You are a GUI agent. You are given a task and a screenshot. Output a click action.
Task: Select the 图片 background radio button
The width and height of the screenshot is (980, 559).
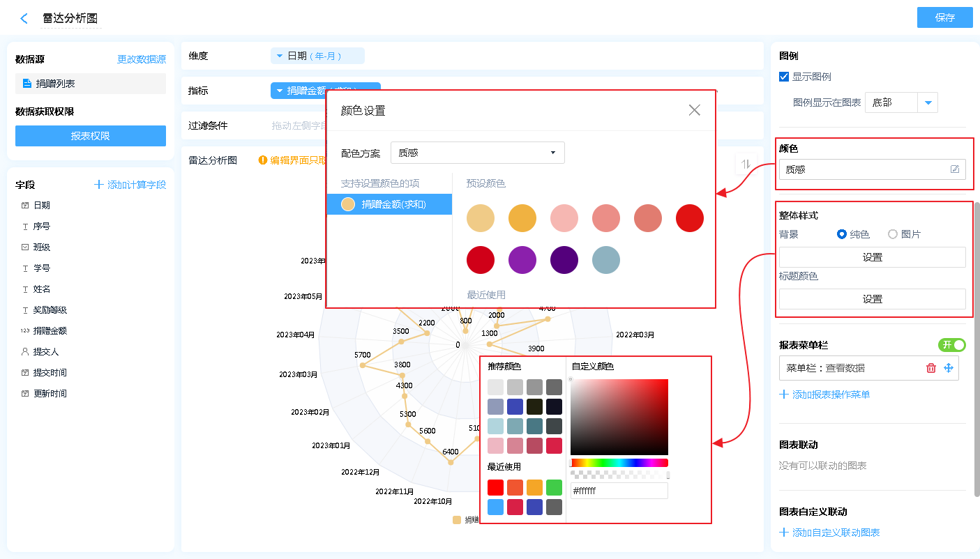click(892, 234)
